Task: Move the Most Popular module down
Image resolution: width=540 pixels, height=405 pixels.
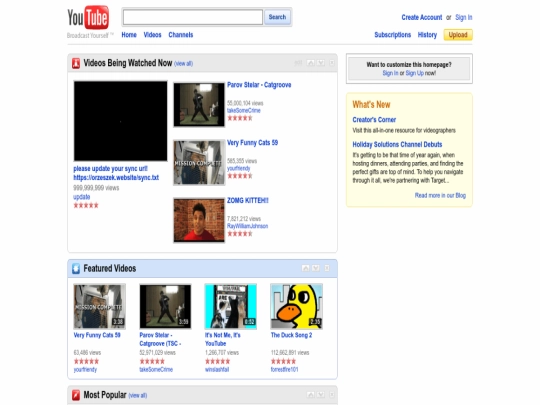Action: tap(321, 394)
